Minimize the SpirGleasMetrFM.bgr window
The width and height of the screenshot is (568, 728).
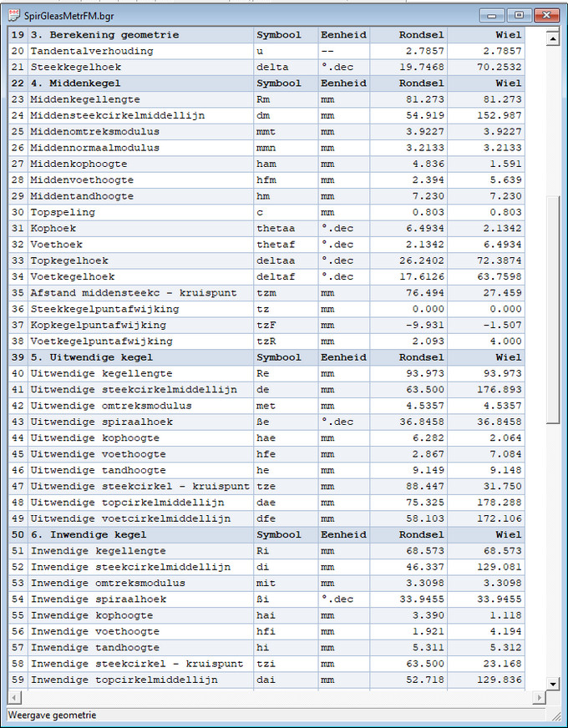pos(492,15)
